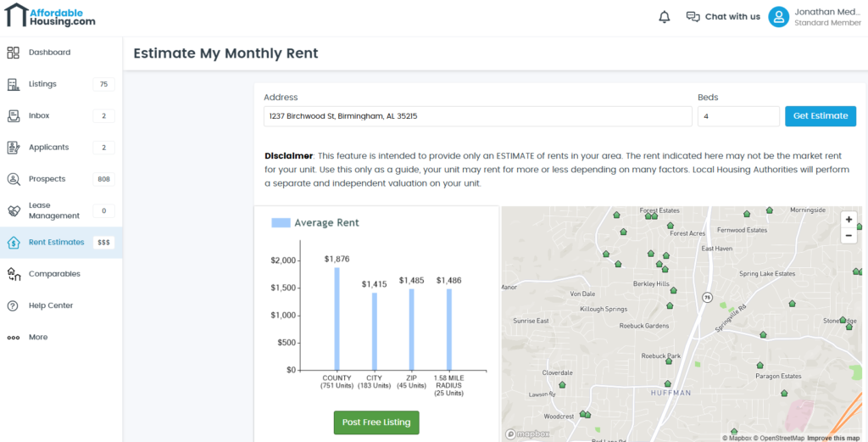Click the Rent Estimates $$$ badge
The width and height of the screenshot is (868, 442).
103,243
